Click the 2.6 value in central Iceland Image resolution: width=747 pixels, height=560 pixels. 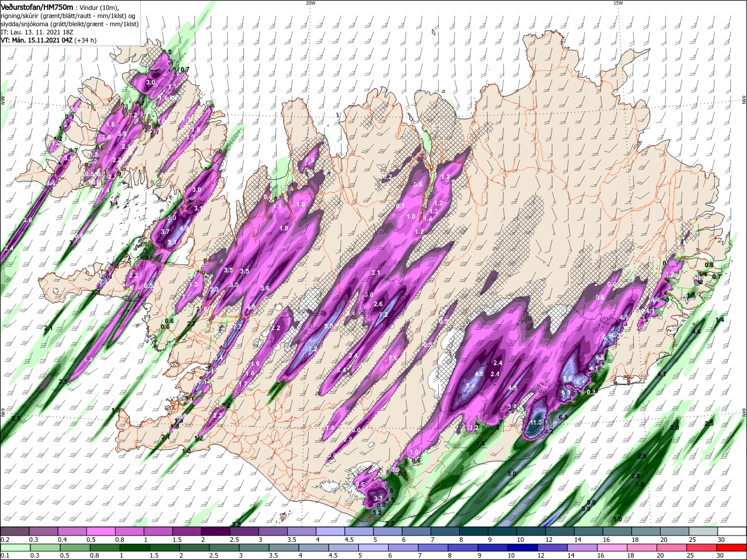pos(378,304)
